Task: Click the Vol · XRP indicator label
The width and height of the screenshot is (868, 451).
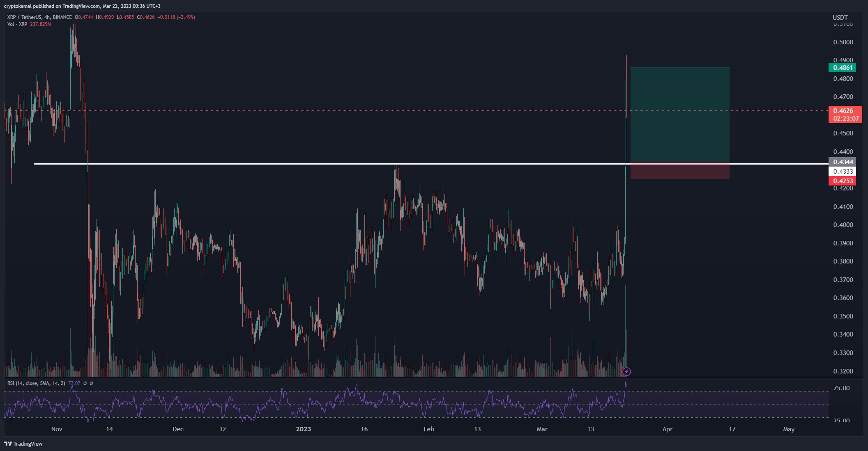Action: click(17, 24)
